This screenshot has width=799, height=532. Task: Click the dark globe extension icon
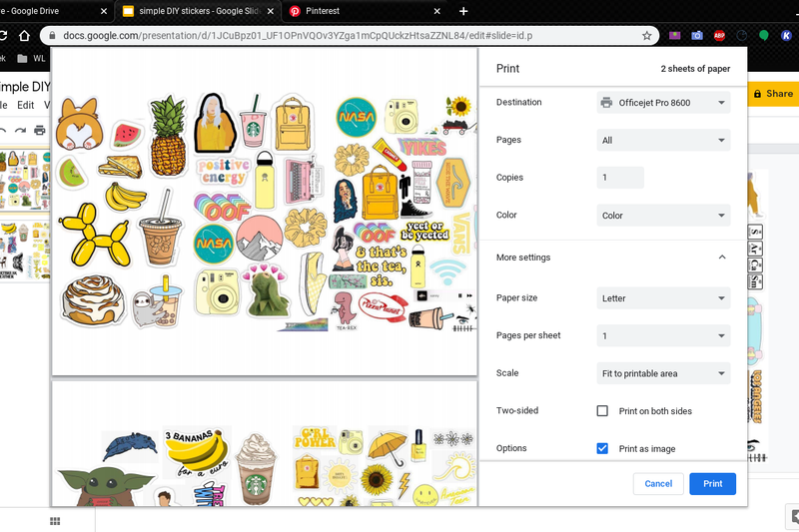pos(741,36)
